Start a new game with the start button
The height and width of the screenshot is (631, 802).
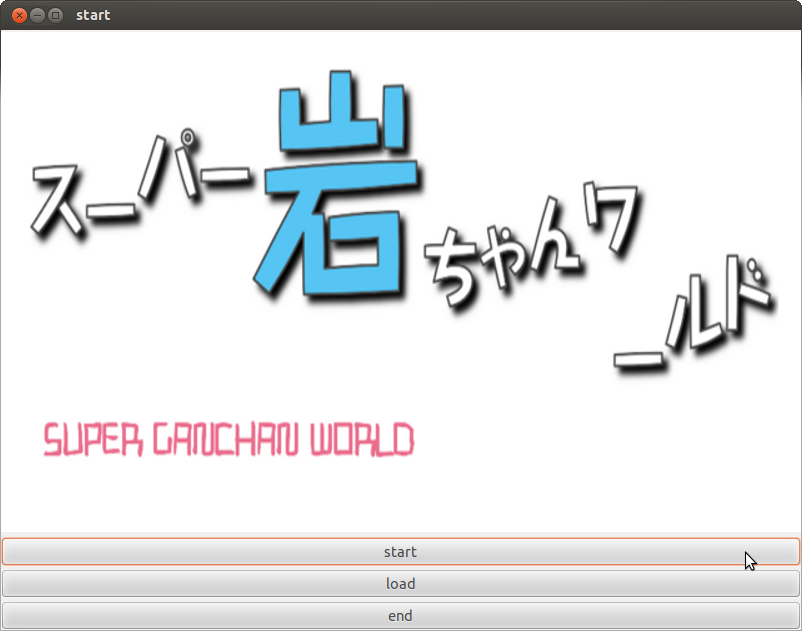pos(400,552)
